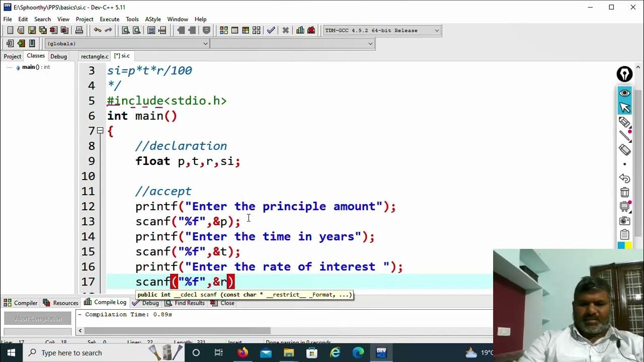644x362 pixels.
Task: Open the Search menu
Action: [x=42, y=19]
